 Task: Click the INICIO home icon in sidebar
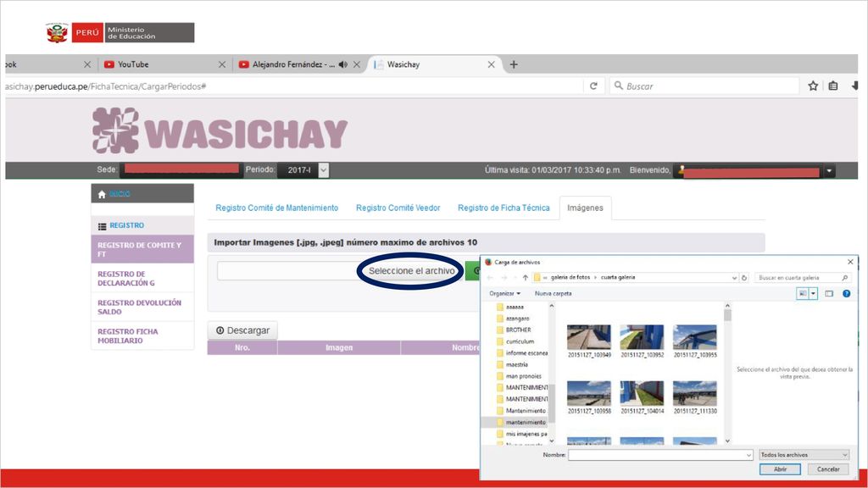pyautogui.click(x=102, y=194)
